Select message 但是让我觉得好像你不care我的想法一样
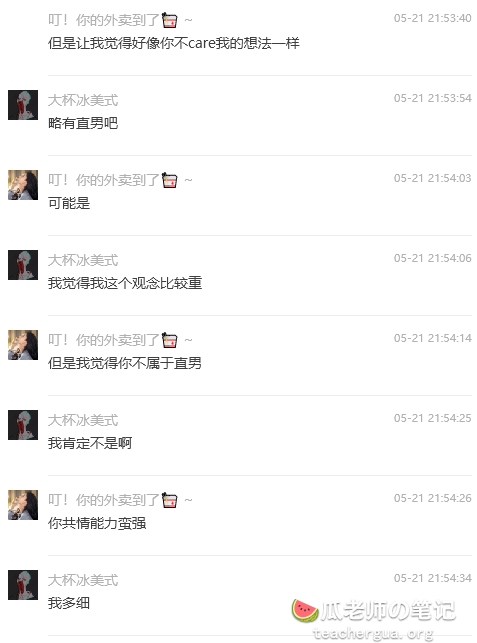This screenshot has width=477, height=643. [x=173, y=43]
